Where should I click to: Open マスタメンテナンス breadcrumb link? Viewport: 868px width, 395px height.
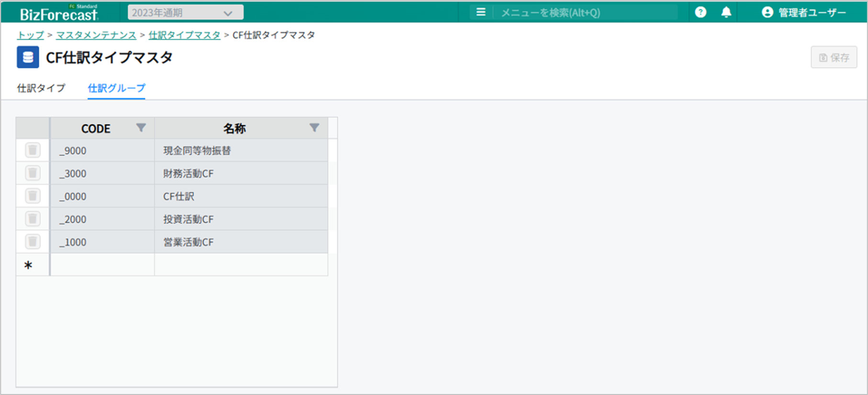pos(96,35)
